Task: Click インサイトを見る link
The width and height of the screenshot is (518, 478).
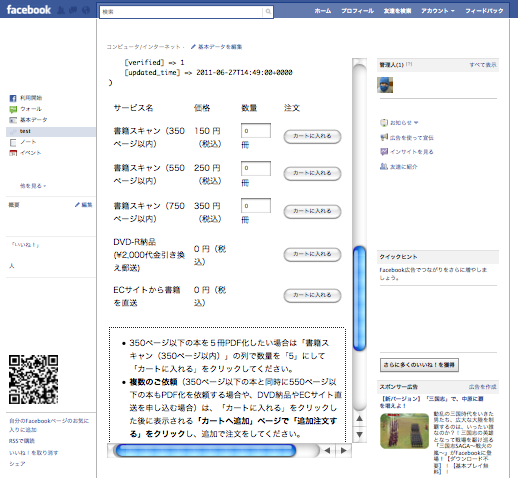Action: (x=412, y=152)
